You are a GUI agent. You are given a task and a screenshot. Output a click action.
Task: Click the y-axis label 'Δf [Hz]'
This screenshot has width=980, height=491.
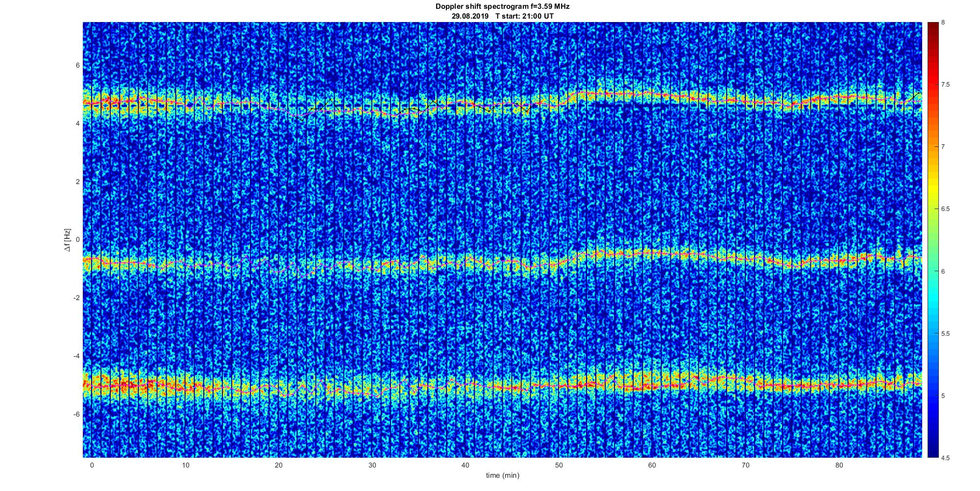67,240
